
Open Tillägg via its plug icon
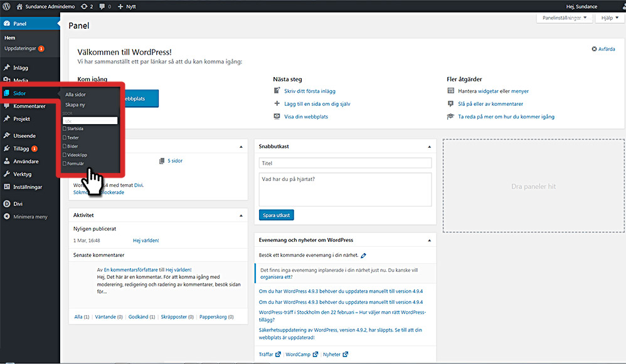(7, 148)
